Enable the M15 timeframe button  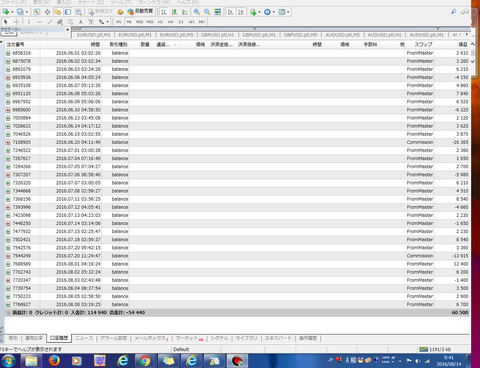click(x=139, y=22)
